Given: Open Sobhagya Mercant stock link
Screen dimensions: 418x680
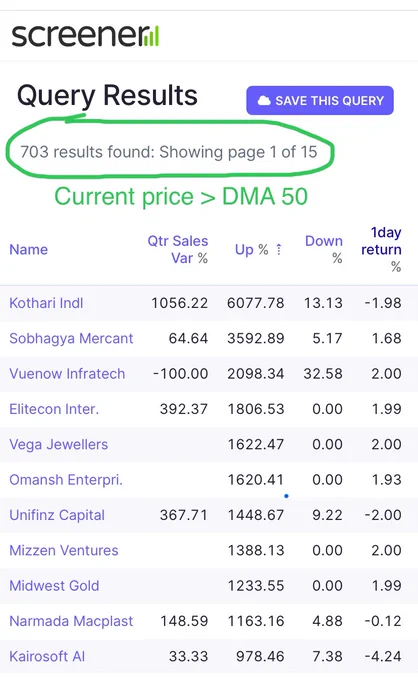Looking at the screenshot, I should (x=71, y=338).
